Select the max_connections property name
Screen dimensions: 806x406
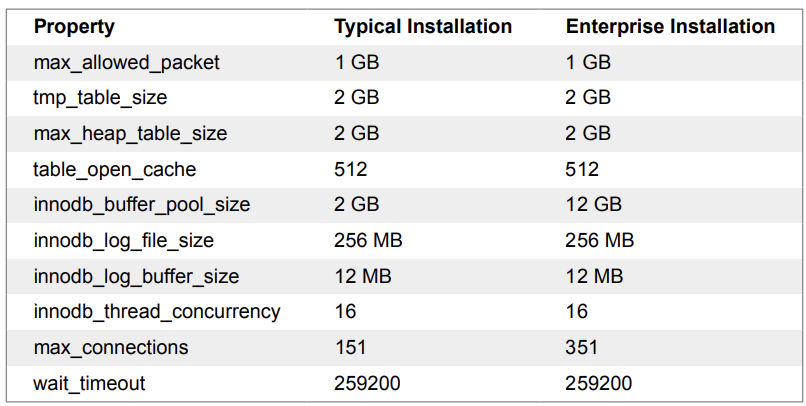111,347
